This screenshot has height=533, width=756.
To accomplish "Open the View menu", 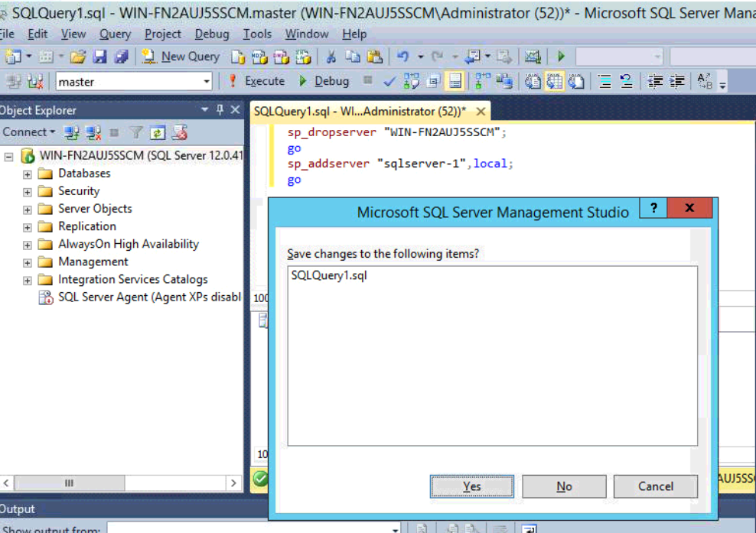I will click(x=73, y=34).
